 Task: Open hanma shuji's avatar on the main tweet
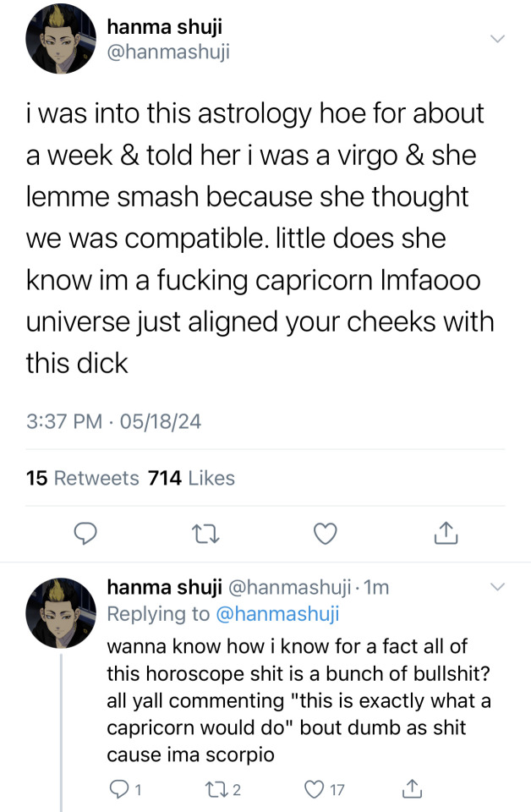pos(59,41)
